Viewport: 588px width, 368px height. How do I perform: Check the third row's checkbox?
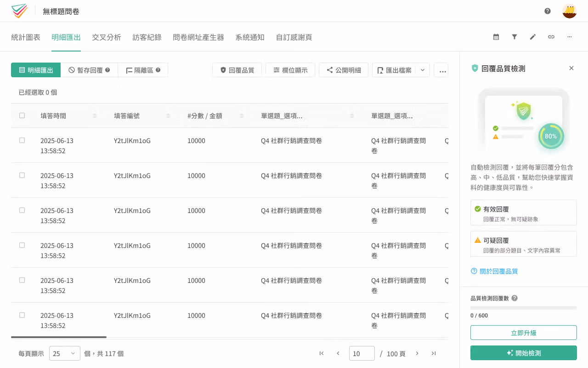click(22, 210)
